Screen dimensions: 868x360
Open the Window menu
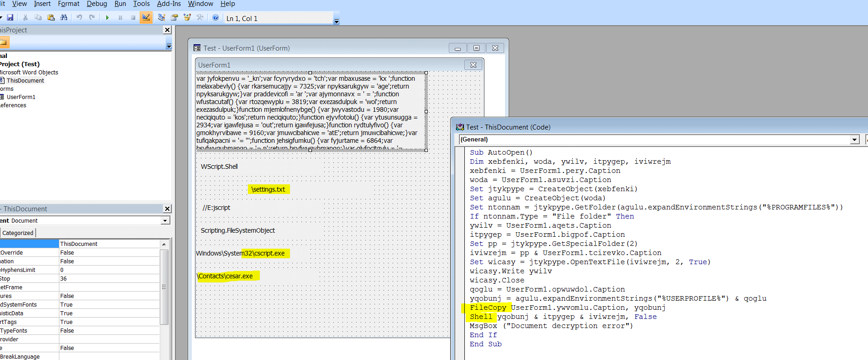click(x=200, y=4)
